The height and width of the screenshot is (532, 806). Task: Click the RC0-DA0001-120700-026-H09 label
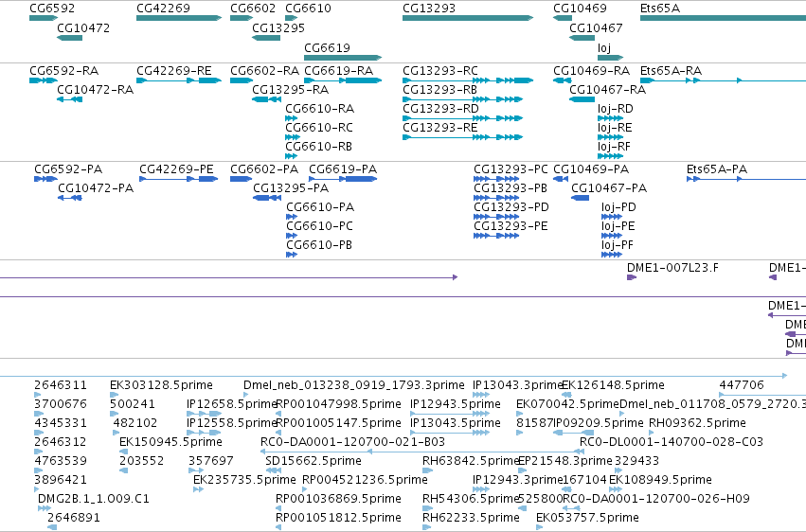pyautogui.click(x=656, y=499)
